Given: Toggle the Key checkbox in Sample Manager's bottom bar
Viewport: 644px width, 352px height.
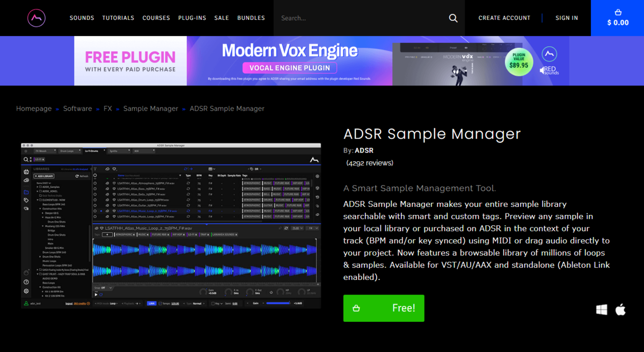Looking at the screenshot, I should 213,303.
